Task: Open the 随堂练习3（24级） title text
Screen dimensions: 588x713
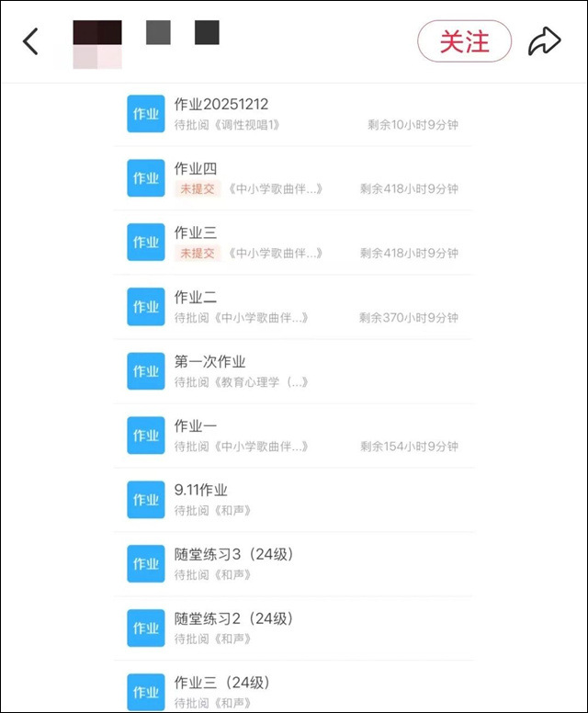Action: 233,555
